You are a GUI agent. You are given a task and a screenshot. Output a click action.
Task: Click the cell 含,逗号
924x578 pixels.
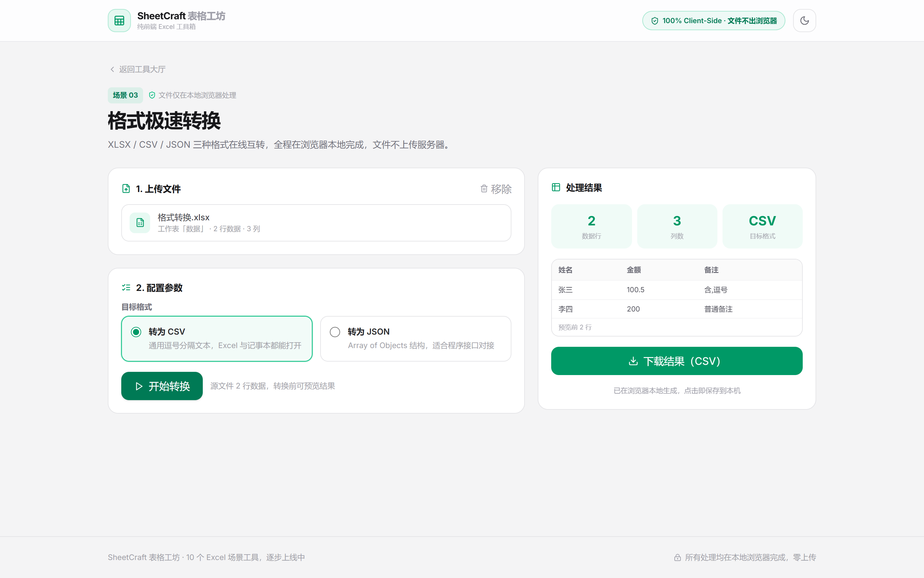[x=715, y=290]
